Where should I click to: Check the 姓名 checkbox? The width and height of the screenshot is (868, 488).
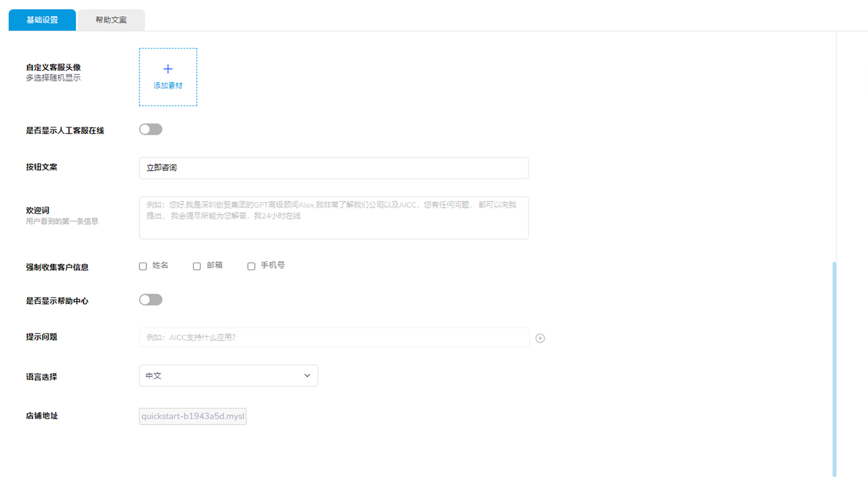coord(143,266)
